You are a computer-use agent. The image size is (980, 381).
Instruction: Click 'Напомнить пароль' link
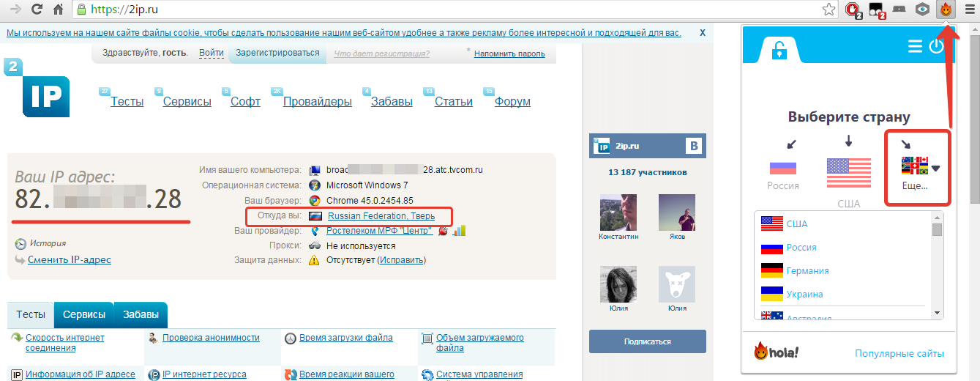point(509,53)
